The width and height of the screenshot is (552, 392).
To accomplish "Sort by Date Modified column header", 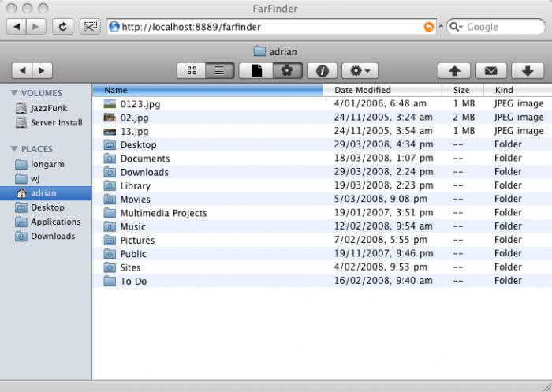I will (x=362, y=90).
